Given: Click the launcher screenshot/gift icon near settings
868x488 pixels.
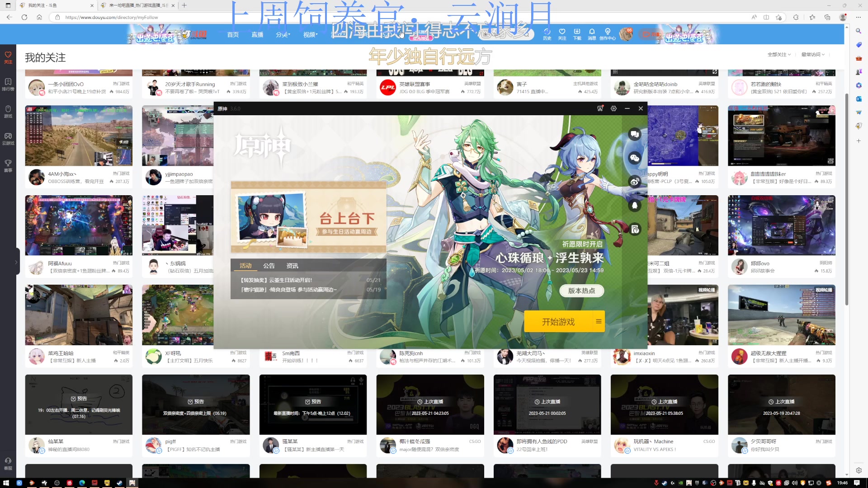Looking at the screenshot, I should 600,108.
